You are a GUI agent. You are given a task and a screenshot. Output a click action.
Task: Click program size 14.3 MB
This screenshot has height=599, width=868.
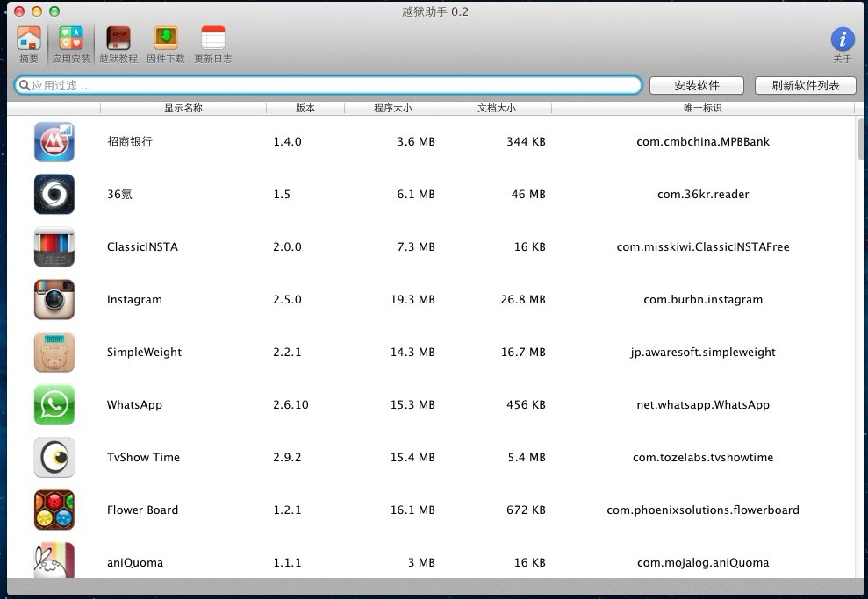(x=412, y=352)
